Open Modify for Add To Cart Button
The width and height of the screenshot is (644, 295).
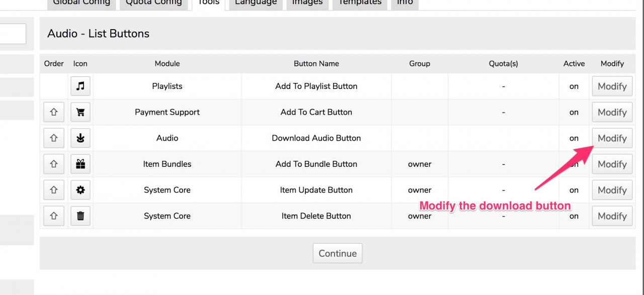point(612,113)
